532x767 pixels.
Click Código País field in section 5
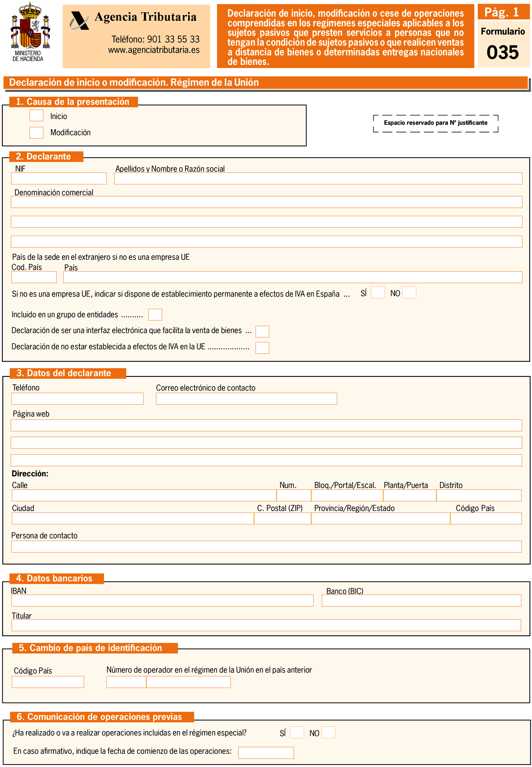[48, 682]
